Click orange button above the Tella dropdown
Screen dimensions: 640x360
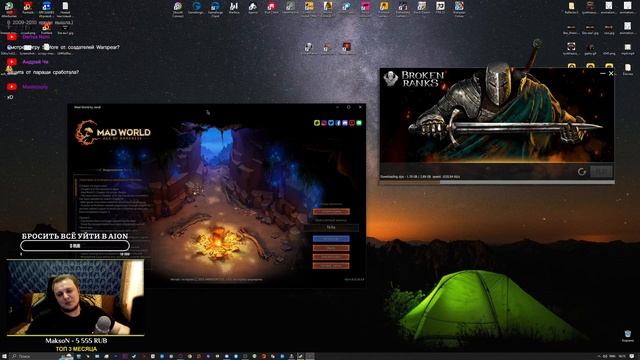click(x=331, y=211)
